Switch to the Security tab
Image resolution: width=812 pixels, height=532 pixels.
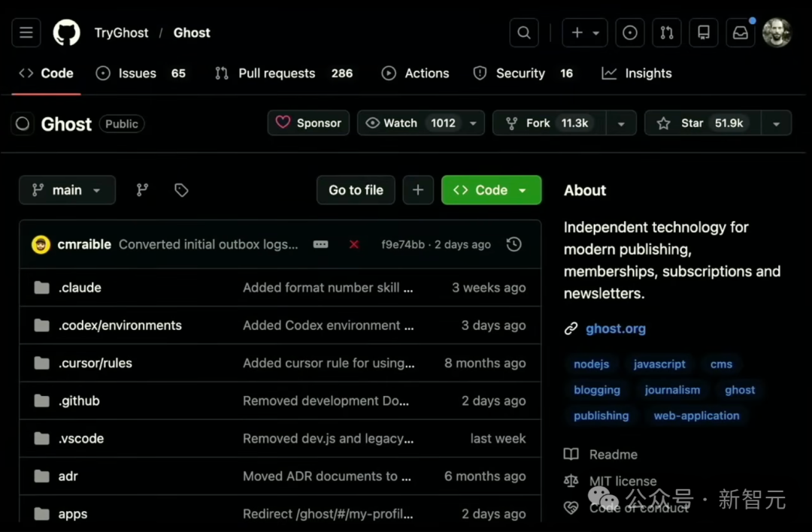point(520,73)
